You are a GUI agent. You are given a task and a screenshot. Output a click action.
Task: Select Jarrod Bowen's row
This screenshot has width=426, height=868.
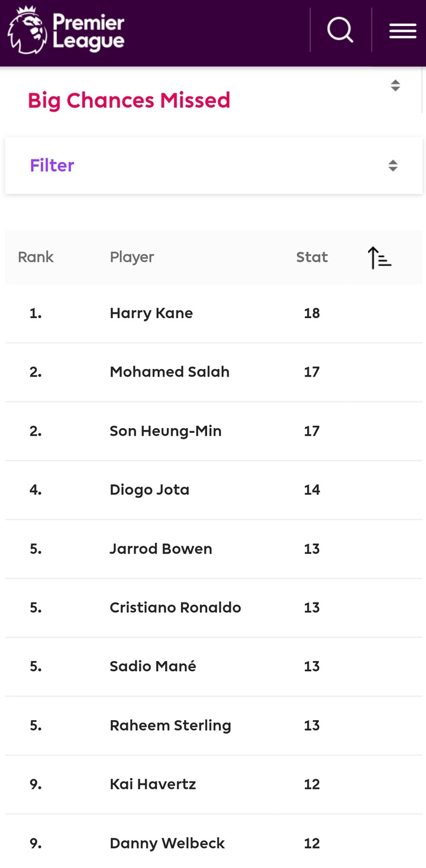(161, 549)
